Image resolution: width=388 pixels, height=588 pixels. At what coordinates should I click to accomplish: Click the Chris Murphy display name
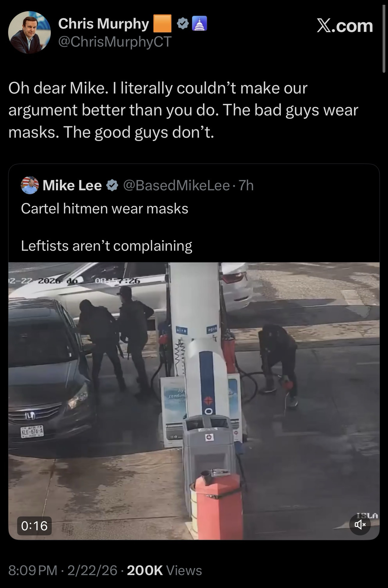tap(103, 23)
